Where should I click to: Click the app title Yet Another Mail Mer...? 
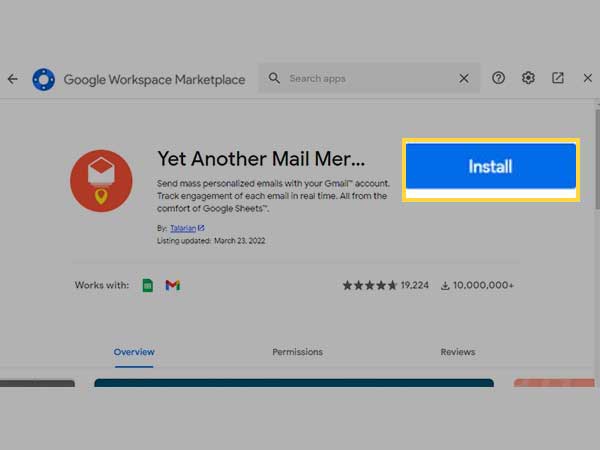tap(261, 159)
